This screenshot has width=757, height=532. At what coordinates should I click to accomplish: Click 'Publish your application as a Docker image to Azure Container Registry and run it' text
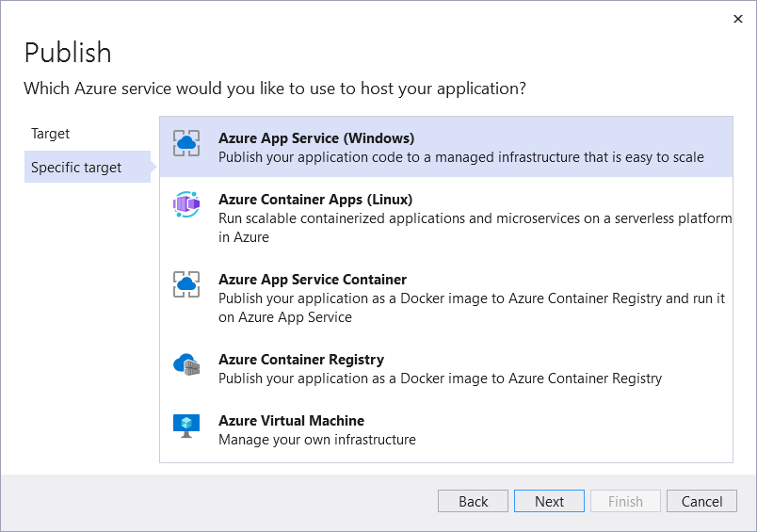tap(472, 308)
